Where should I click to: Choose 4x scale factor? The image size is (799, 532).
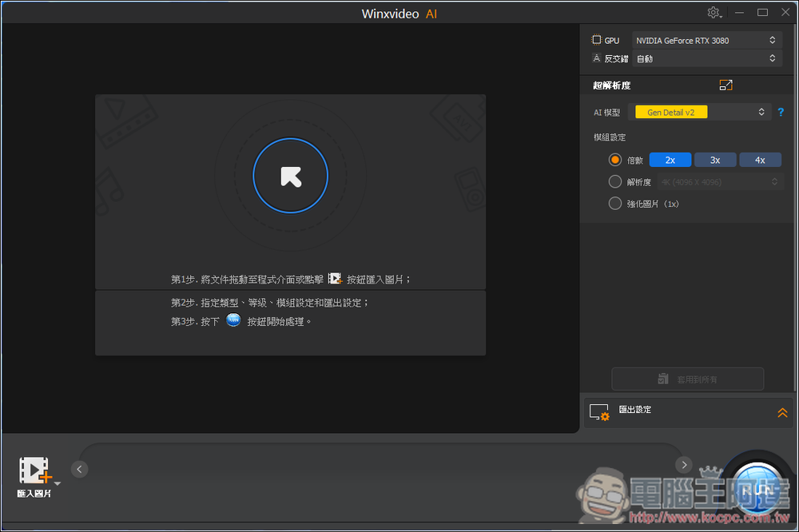click(x=760, y=160)
